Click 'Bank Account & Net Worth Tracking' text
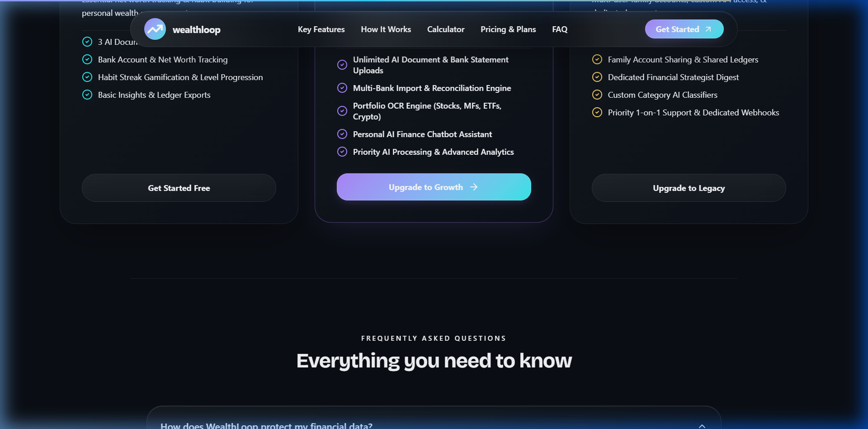The width and height of the screenshot is (868, 429). click(x=163, y=59)
